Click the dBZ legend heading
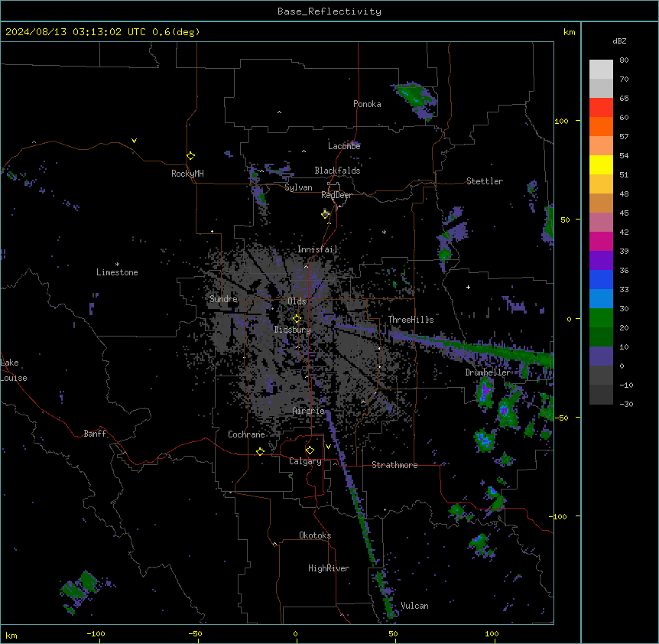The width and height of the screenshot is (659, 644). [619, 41]
